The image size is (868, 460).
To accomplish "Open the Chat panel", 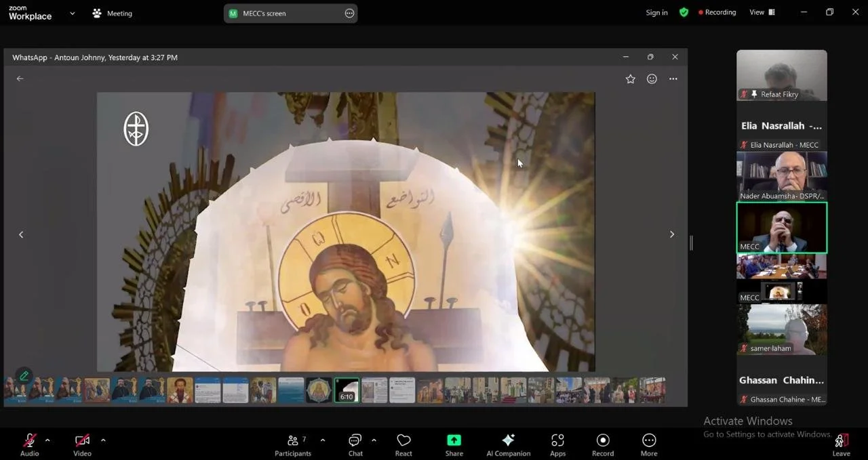I will click(355, 445).
